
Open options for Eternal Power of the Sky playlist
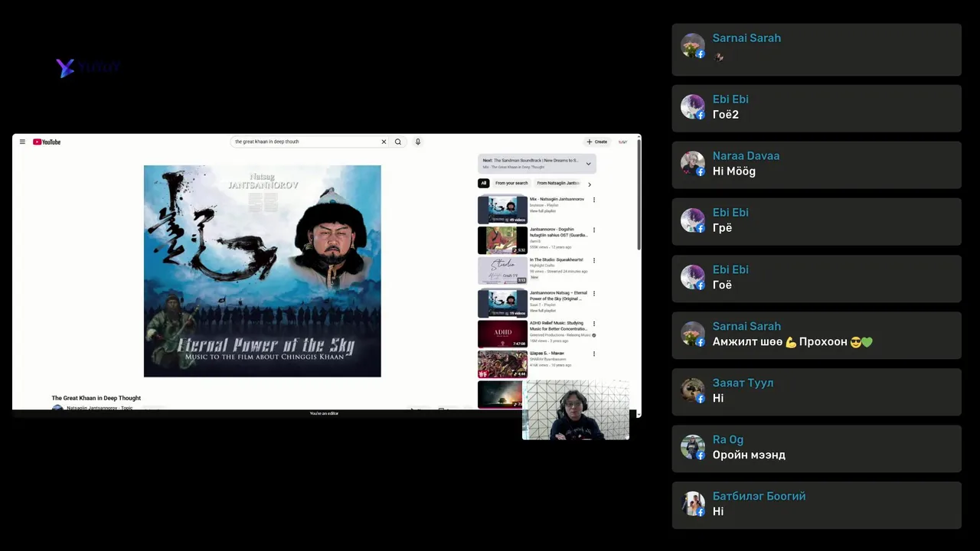(594, 293)
